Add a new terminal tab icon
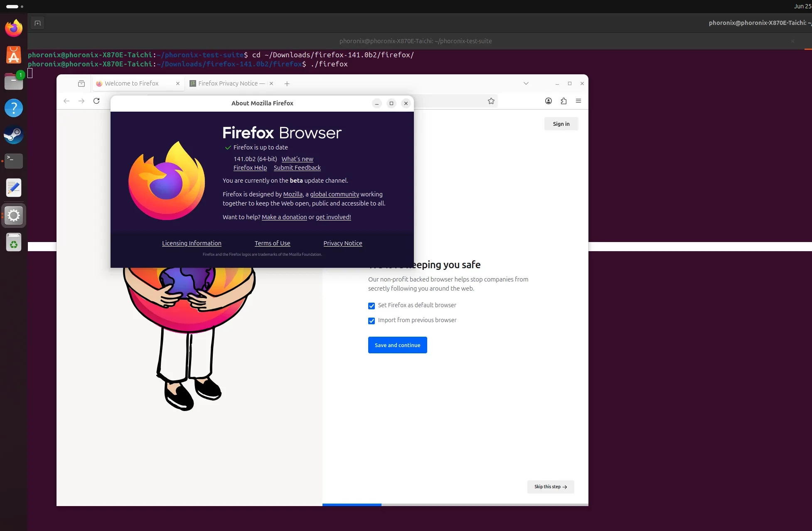The width and height of the screenshot is (812, 531). [37, 23]
